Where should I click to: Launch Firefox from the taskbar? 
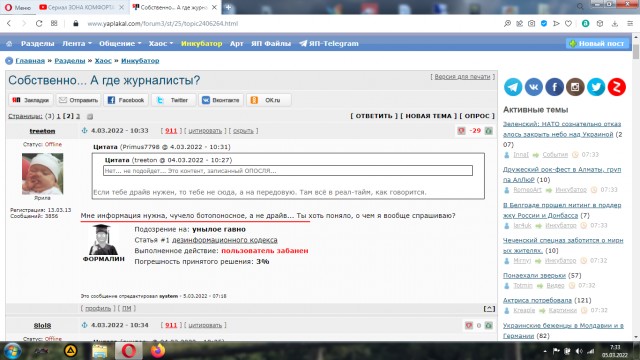click(158, 351)
